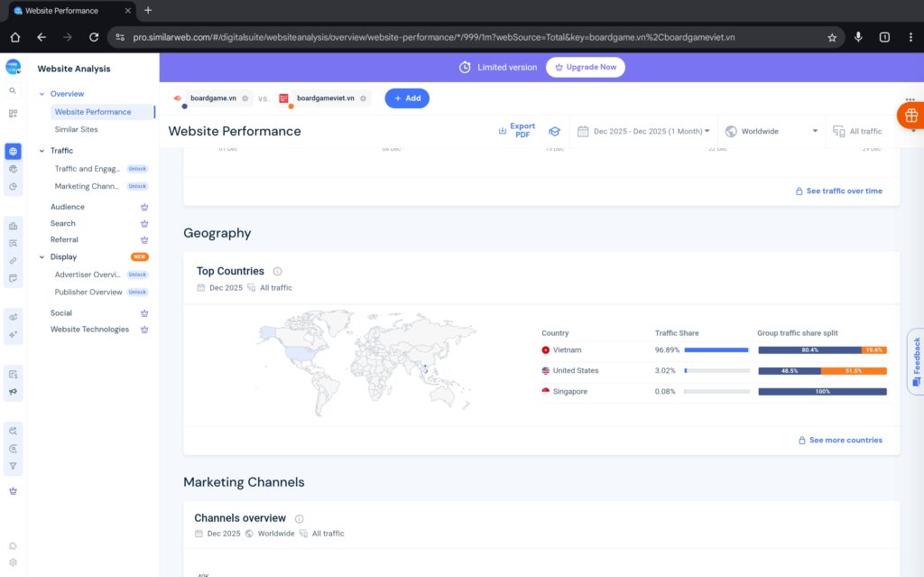Viewport: 924px width, 577px height.
Task: Open the orange gift box icon
Action: [910, 116]
